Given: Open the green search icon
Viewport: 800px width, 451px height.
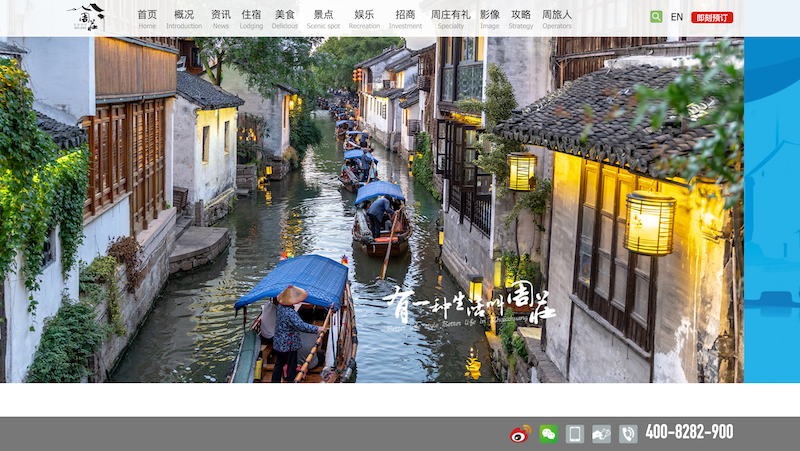Looking at the screenshot, I should click(656, 17).
